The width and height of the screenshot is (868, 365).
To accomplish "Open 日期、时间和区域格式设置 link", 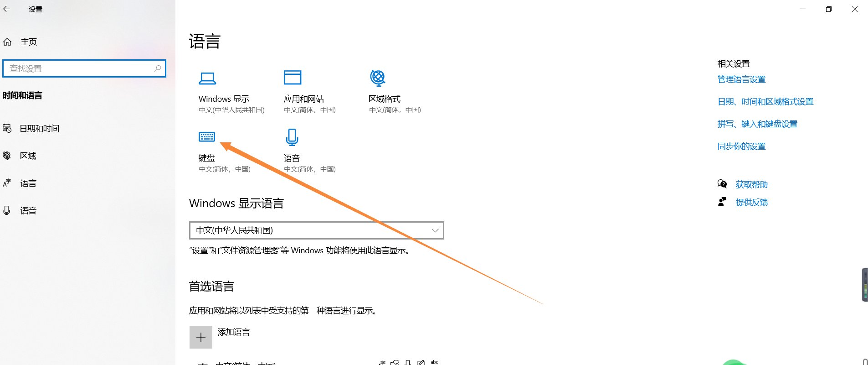I will 765,102.
